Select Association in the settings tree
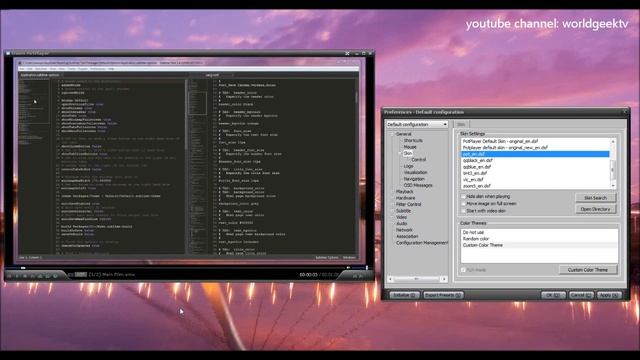The image size is (640, 360). pyautogui.click(x=407, y=236)
